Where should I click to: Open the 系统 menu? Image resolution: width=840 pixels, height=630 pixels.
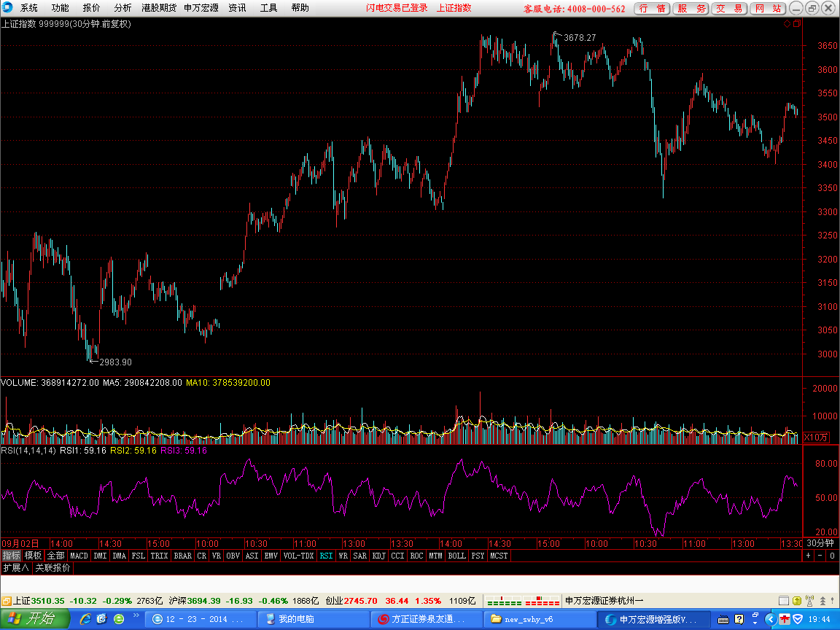pos(29,7)
